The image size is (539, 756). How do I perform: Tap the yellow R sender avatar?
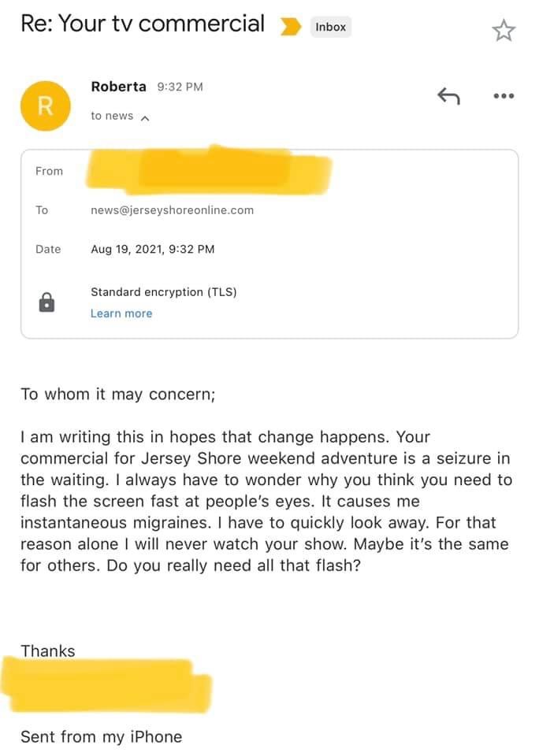46,106
